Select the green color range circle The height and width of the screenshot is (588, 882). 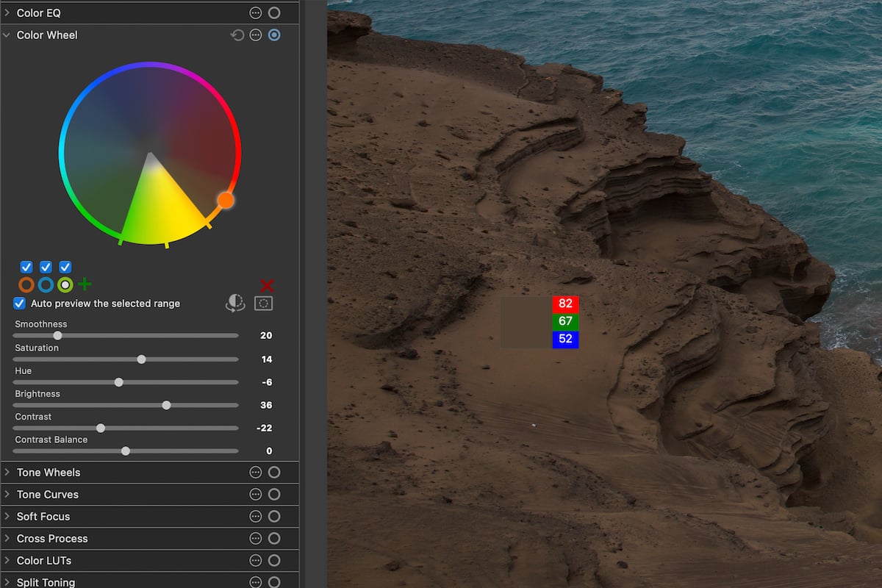click(65, 284)
